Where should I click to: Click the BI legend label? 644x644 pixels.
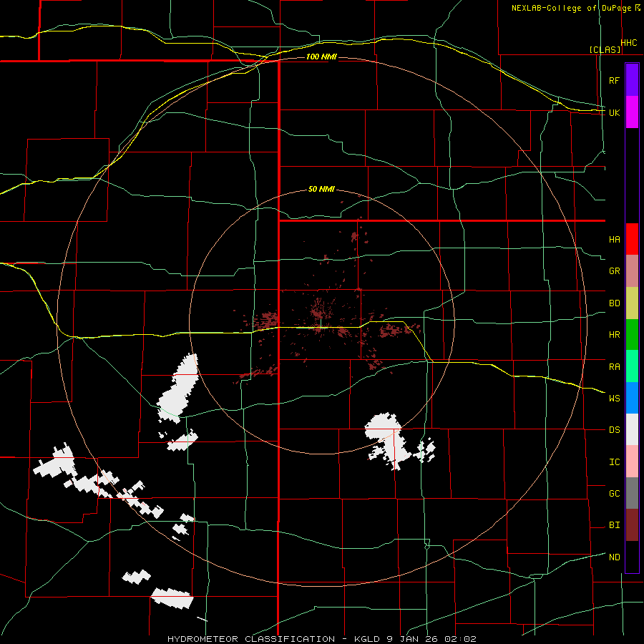(614, 525)
